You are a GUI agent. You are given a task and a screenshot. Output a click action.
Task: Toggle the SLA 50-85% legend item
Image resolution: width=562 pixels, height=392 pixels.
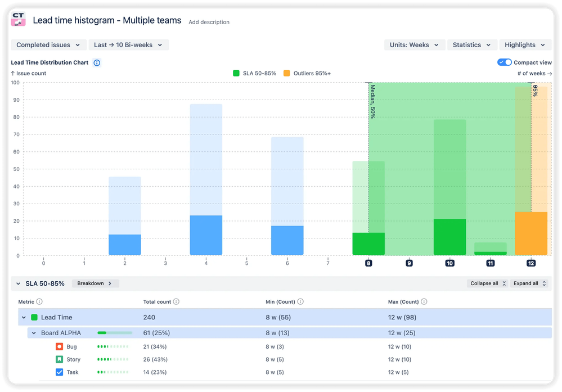tap(254, 73)
